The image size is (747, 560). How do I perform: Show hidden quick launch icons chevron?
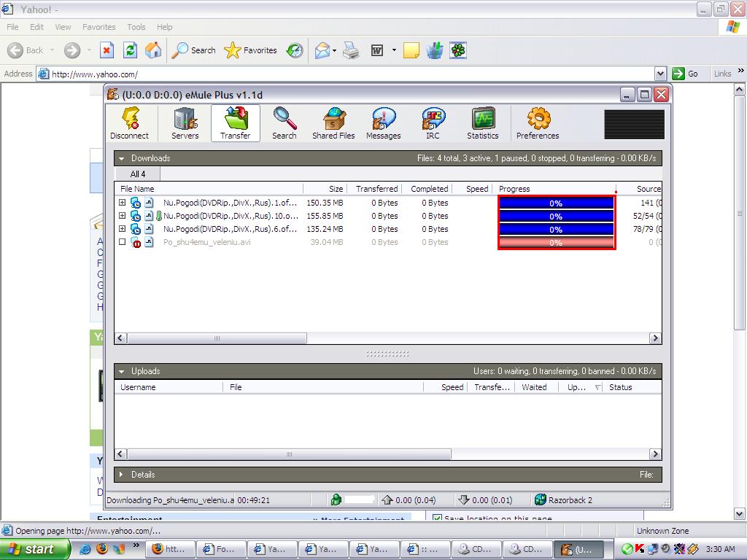136,545
